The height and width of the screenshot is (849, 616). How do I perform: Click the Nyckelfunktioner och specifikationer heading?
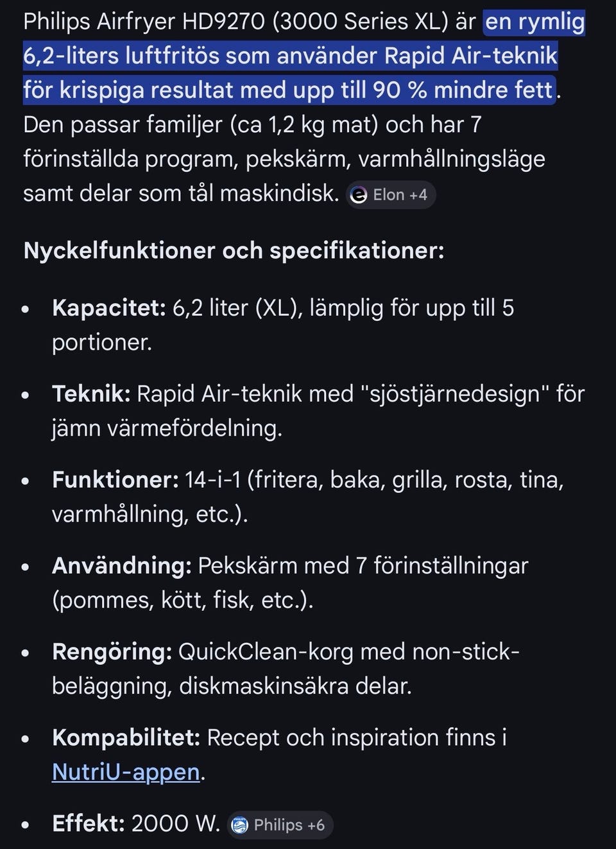click(x=234, y=250)
